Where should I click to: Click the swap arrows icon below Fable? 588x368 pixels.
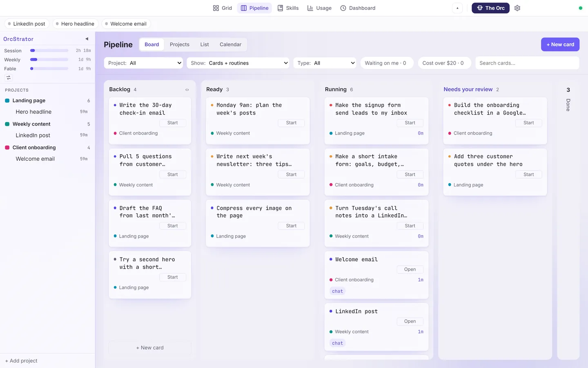pyautogui.click(x=8, y=77)
